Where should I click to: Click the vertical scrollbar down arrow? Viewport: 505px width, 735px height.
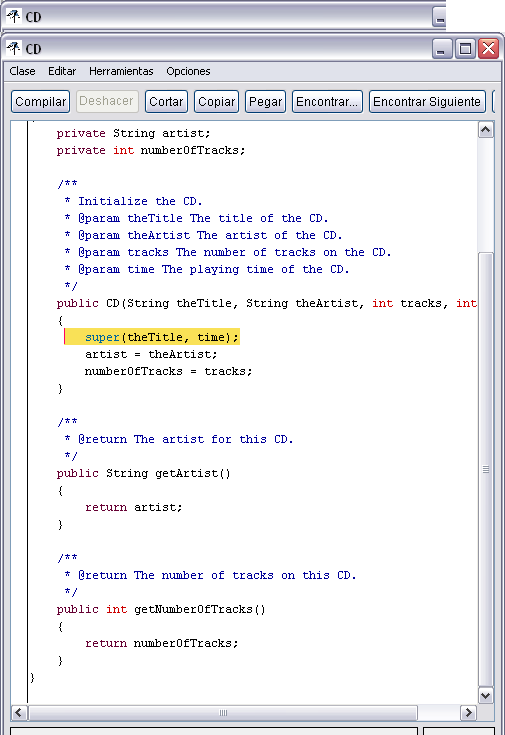coord(485,696)
